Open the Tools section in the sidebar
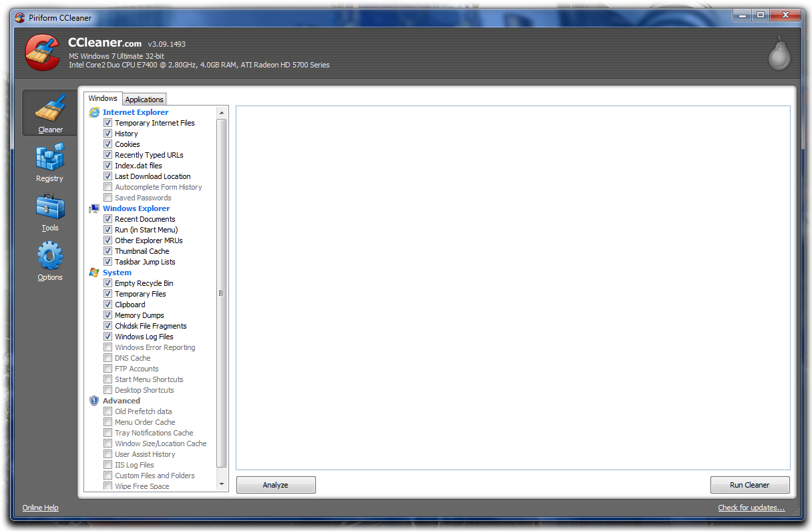 pos(49,210)
